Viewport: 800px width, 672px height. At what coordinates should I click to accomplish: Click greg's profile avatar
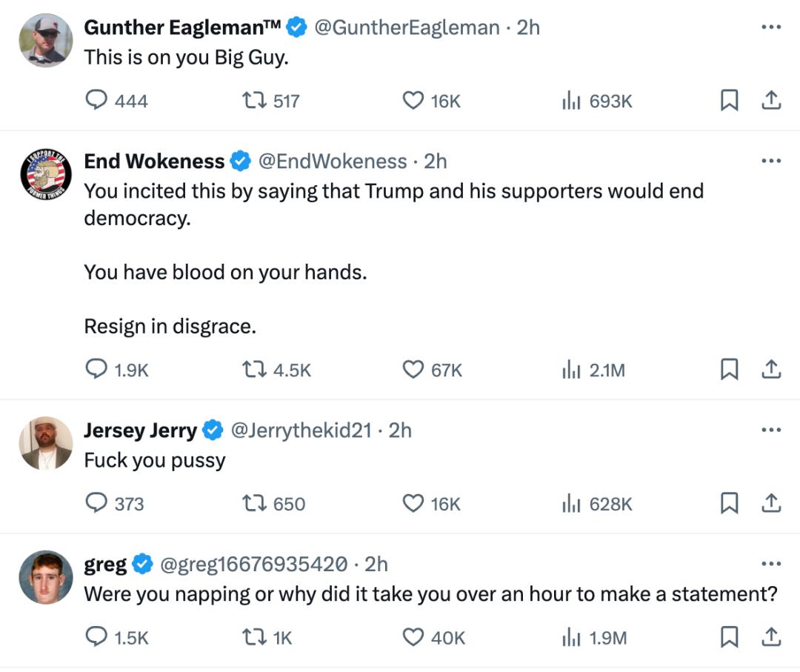(x=46, y=577)
